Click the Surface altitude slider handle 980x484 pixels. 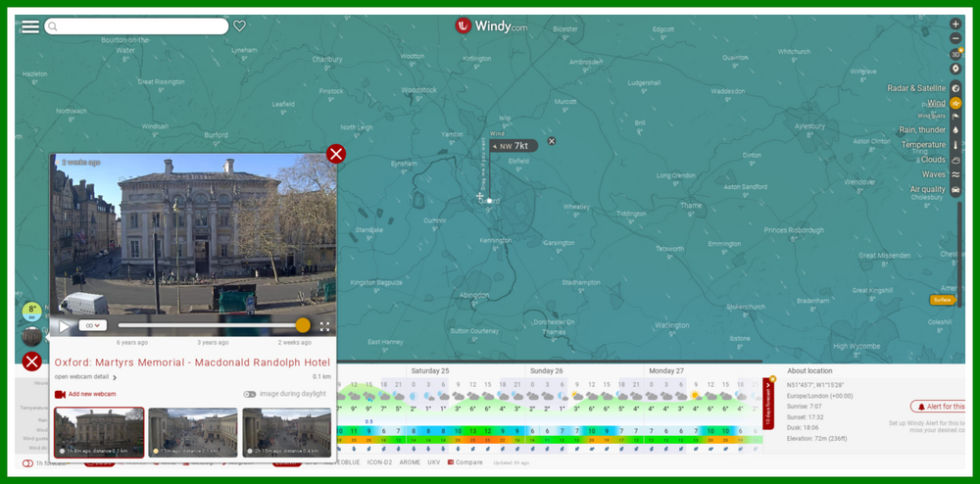(943, 300)
